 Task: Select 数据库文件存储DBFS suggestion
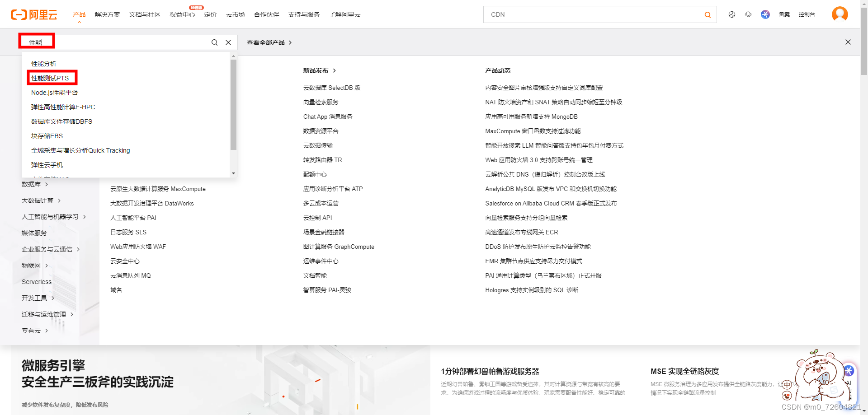click(x=62, y=121)
